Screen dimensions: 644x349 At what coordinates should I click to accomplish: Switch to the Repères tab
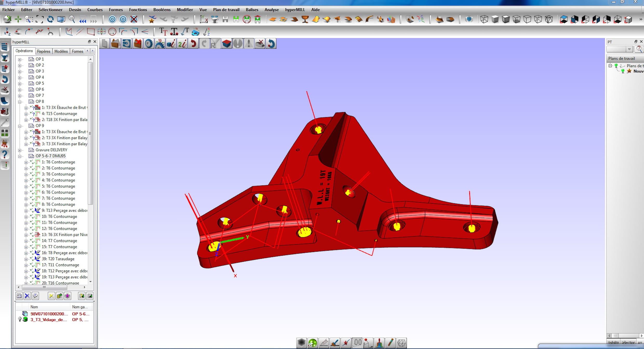(x=44, y=51)
